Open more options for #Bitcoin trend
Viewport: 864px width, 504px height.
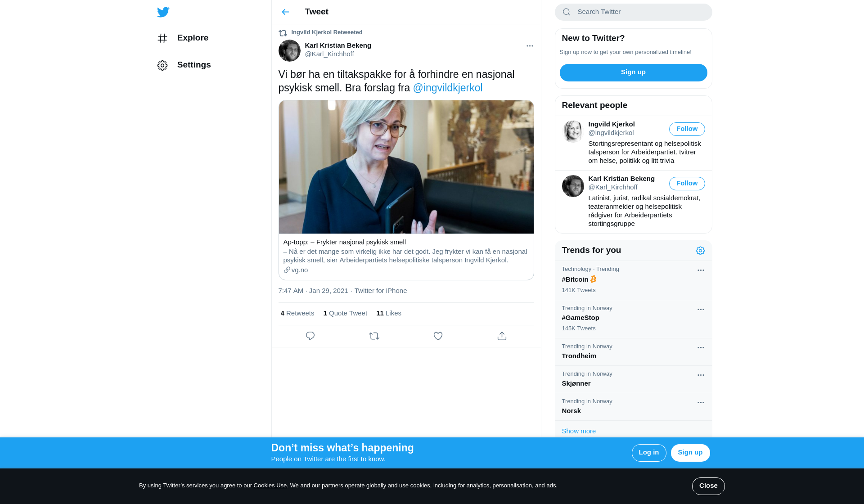[701, 270]
